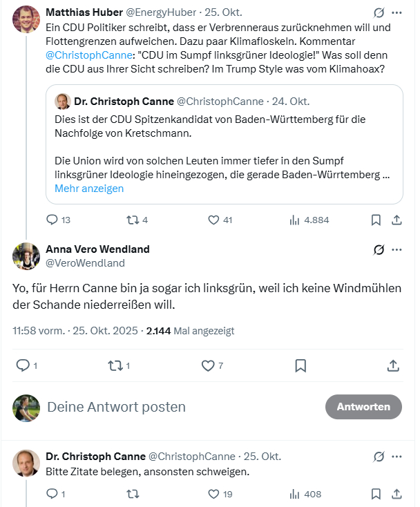This screenshot has height=507, width=420.
Task: Like Anna Vero Wendland's tweet
Action: [207, 365]
